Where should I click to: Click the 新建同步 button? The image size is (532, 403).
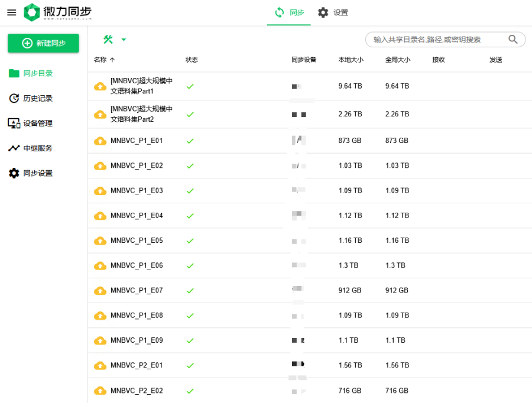43,43
